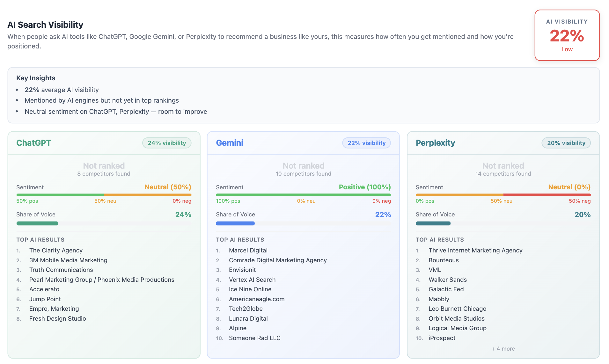
Task: Click 'Neutral (50%)' sentiment label in ChatGPT
Action: pos(168,187)
